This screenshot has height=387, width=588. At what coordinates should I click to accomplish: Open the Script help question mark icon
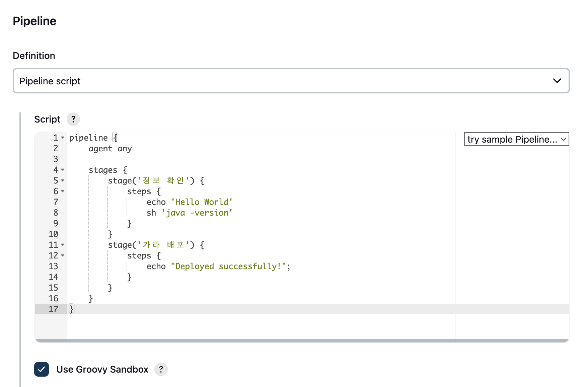[x=73, y=119]
